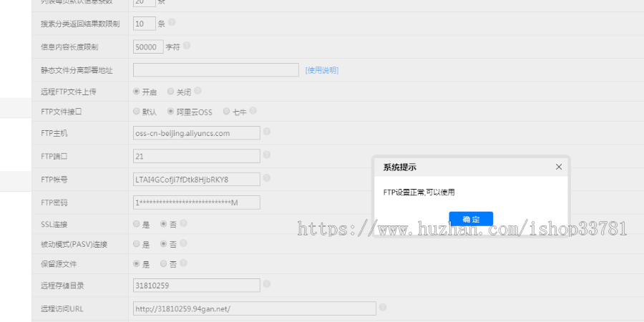Click help icon beside FTP主机 field
Image resolution: width=644 pixels, height=322 pixels.
(267, 132)
